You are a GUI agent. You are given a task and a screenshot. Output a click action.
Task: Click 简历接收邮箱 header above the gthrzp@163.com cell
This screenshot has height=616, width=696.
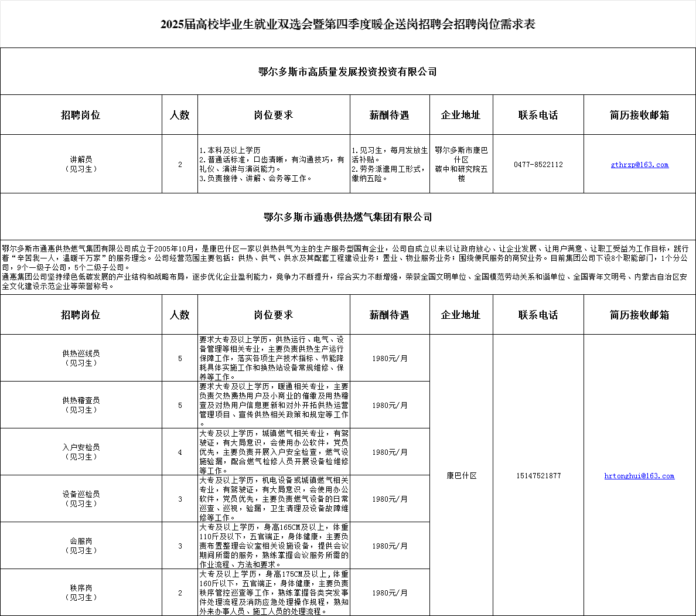(639, 115)
